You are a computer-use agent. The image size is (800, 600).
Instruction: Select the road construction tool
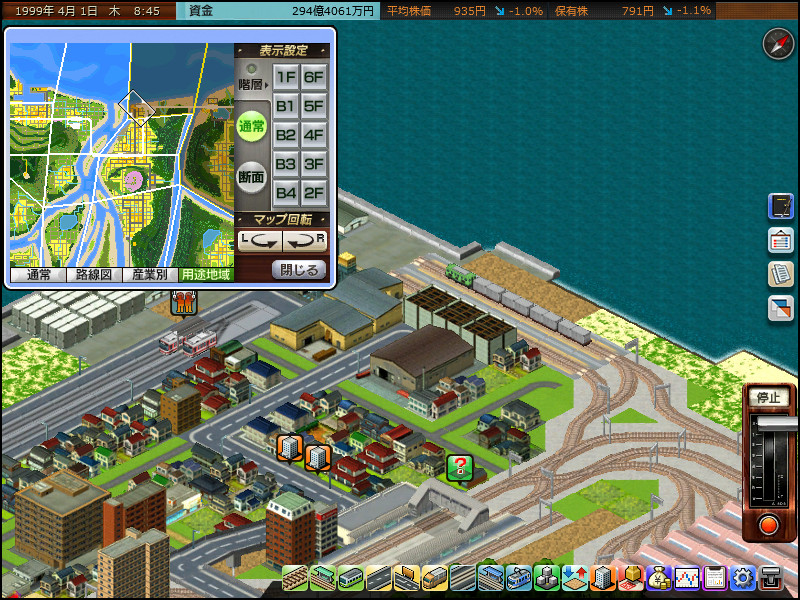379,578
